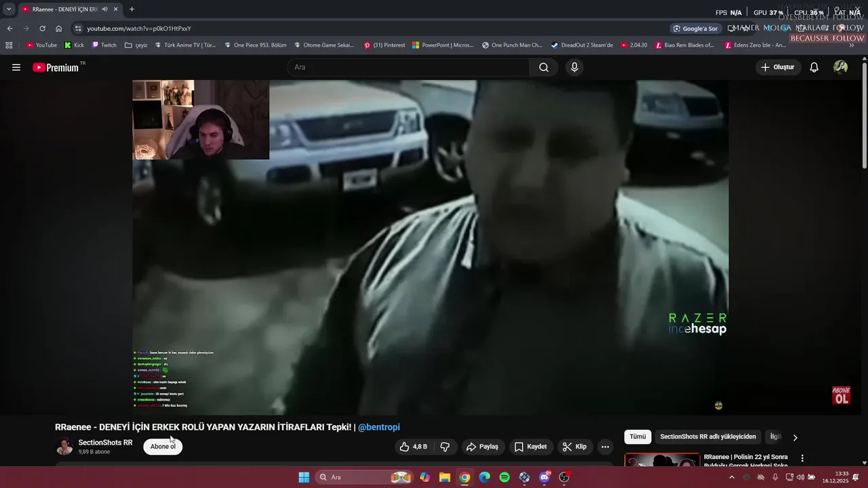Open SectionShots RR channel name

point(105,443)
